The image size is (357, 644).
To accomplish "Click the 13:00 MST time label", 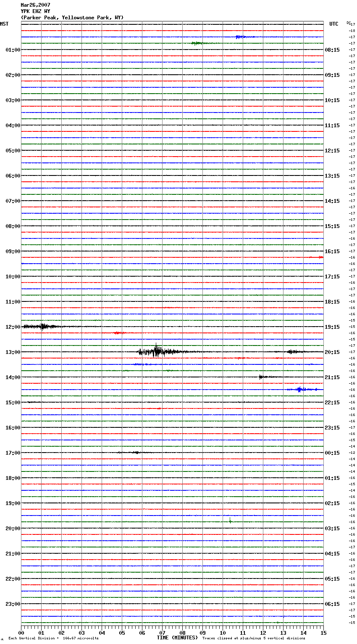I will (13, 352).
